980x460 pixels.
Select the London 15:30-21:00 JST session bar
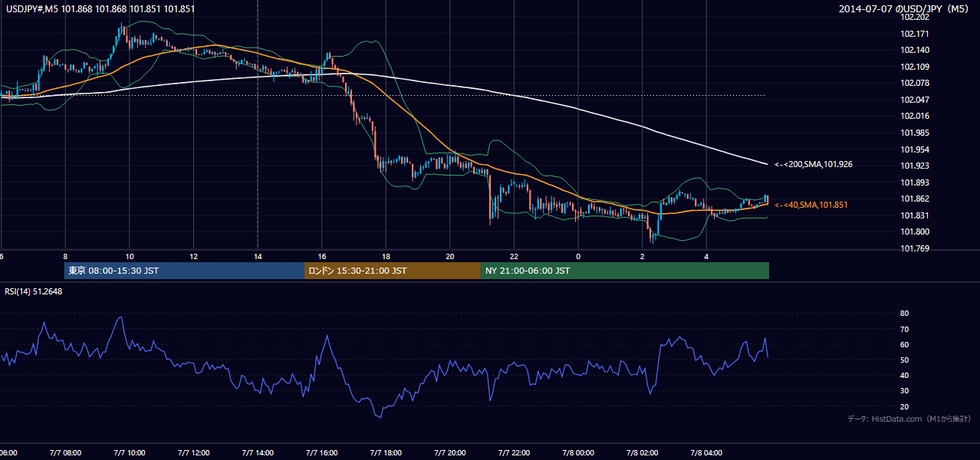(x=392, y=271)
